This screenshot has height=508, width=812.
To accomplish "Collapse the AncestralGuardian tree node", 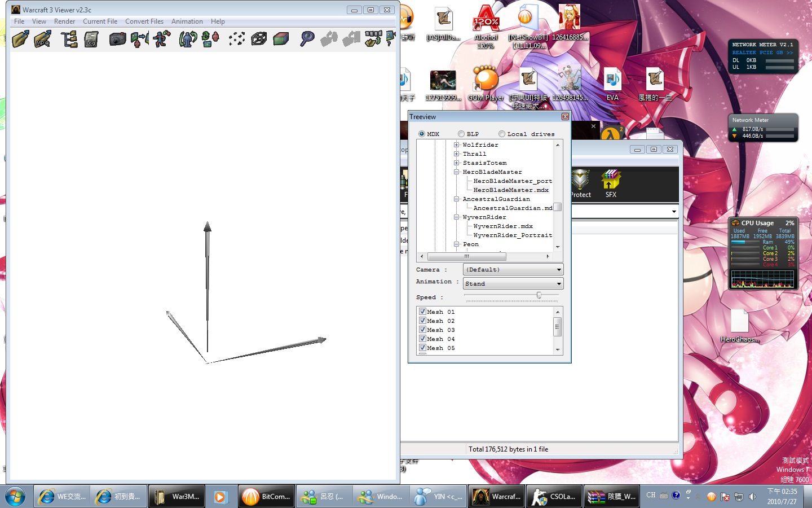I will (x=456, y=199).
